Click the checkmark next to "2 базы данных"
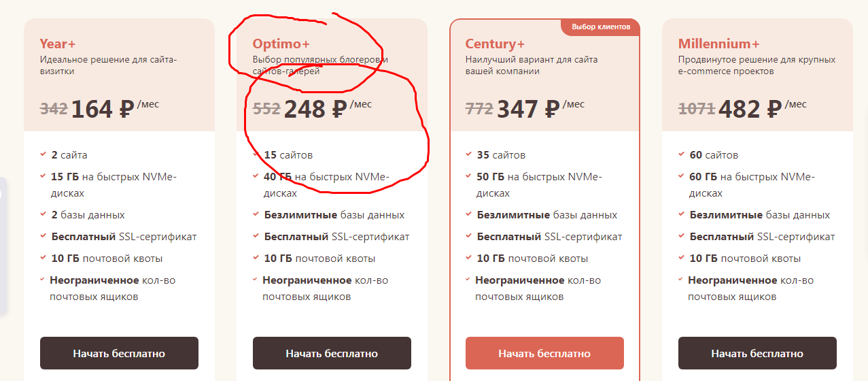The width and height of the screenshot is (868, 381). point(44,214)
